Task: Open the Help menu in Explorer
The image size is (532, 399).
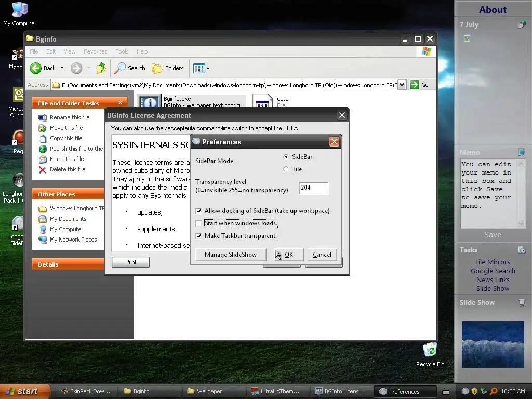Action: (142, 51)
